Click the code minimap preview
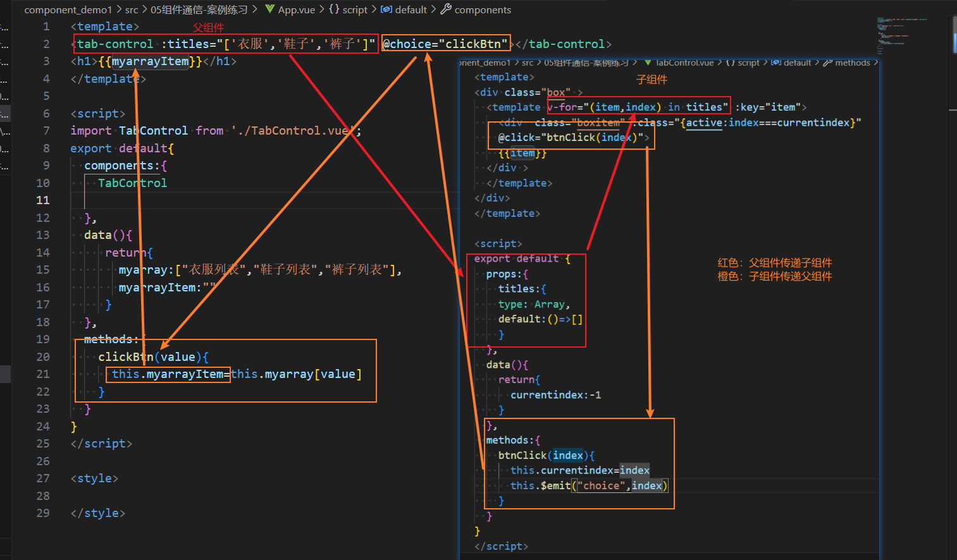The width and height of the screenshot is (957, 560). pos(901,35)
